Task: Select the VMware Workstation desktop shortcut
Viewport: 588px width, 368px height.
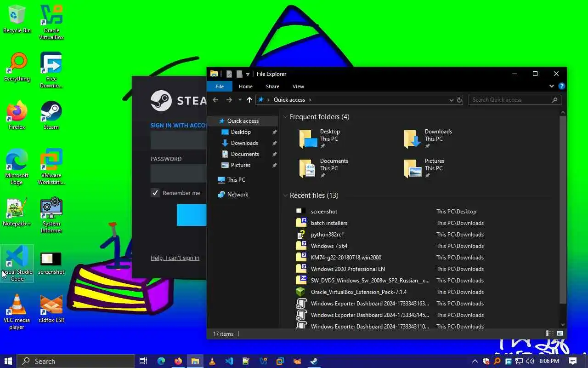Action: click(51, 167)
